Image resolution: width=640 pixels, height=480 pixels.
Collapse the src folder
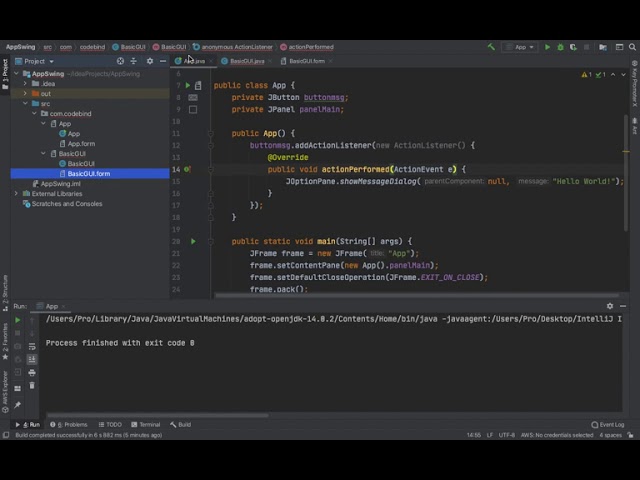pos(25,104)
